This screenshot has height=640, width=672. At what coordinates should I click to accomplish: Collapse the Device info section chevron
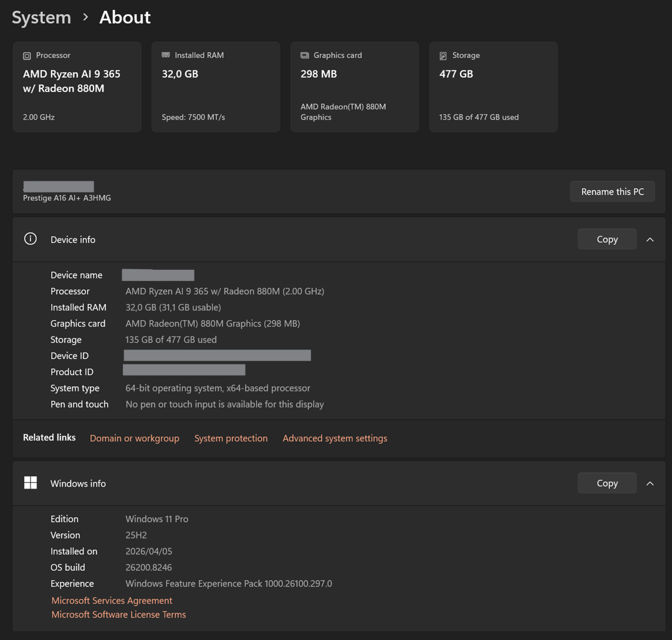(x=650, y=239)
